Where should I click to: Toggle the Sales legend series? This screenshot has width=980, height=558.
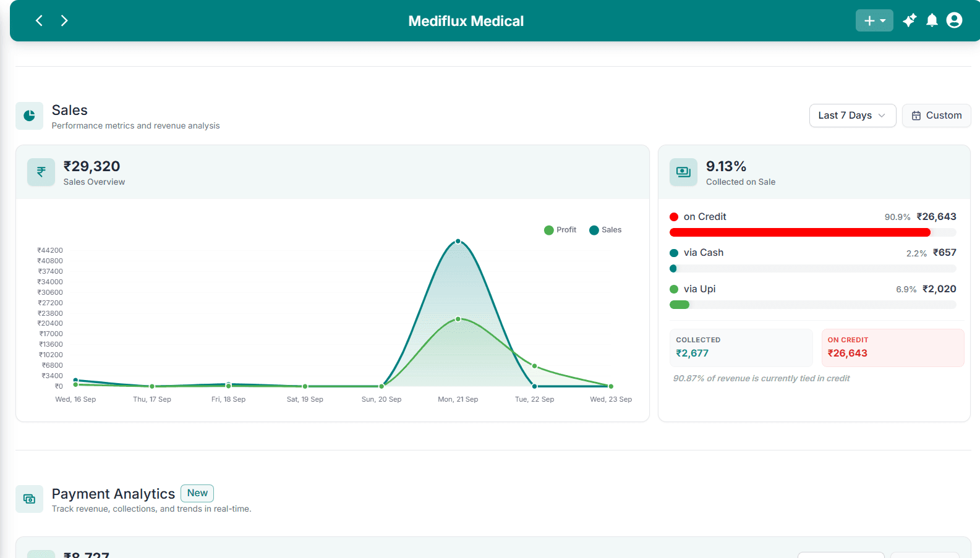(605, 230)
